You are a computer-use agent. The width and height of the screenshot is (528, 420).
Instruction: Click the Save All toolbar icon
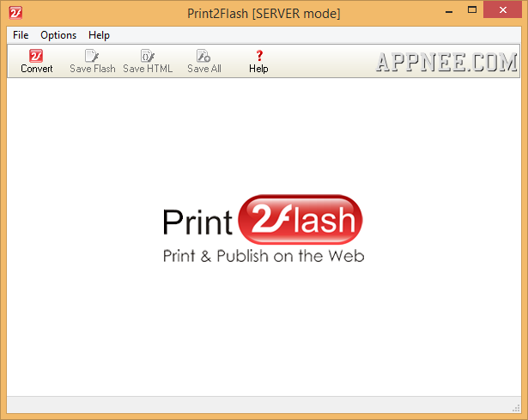(x=203, y=56)
